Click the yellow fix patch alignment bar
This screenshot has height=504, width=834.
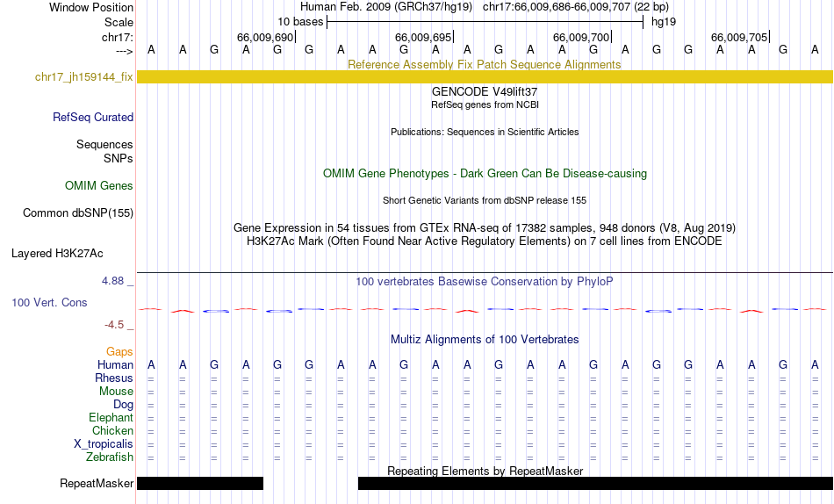tap(485, 76)
